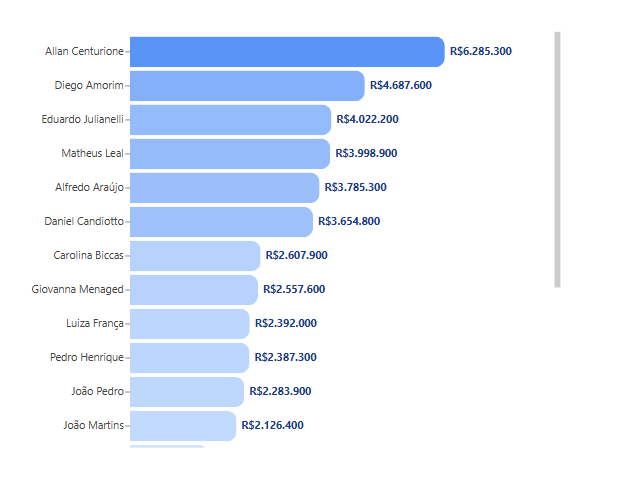This screenshot has width=624, height=488.
Task: Select the Daniel Candiotto bar
Action: (x=221, y=222)
